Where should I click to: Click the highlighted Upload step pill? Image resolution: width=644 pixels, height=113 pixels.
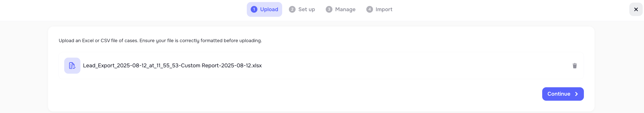(264, 9)
